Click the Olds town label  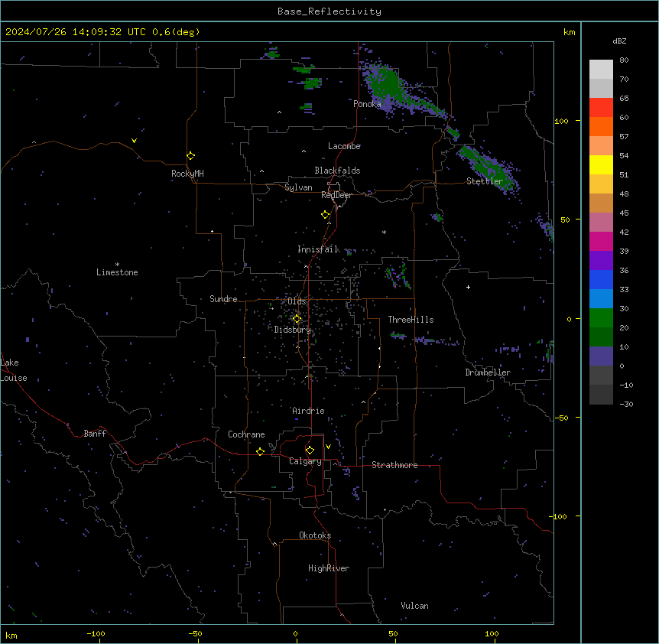click(297, 301)
